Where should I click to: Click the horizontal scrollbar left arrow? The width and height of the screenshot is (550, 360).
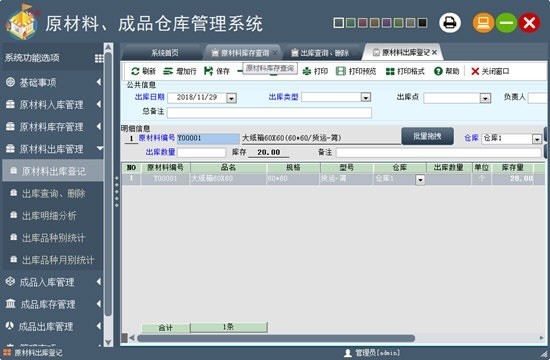click(x=132, y=338)
